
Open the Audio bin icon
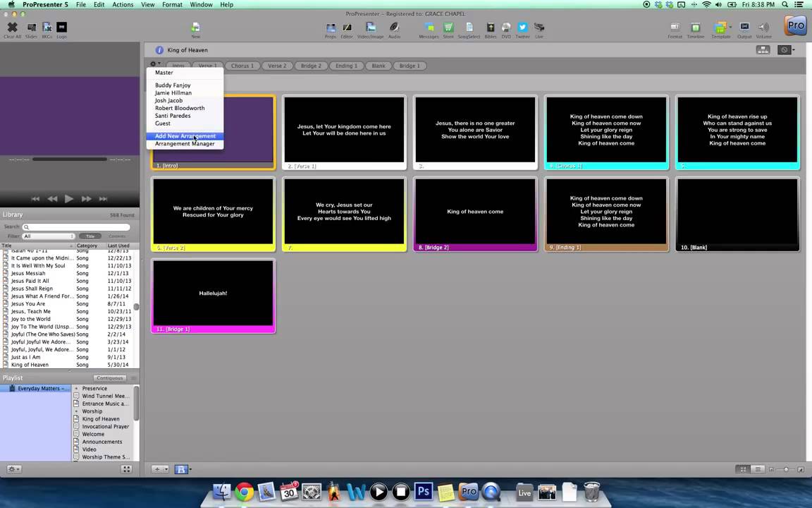tap(394, 30)
